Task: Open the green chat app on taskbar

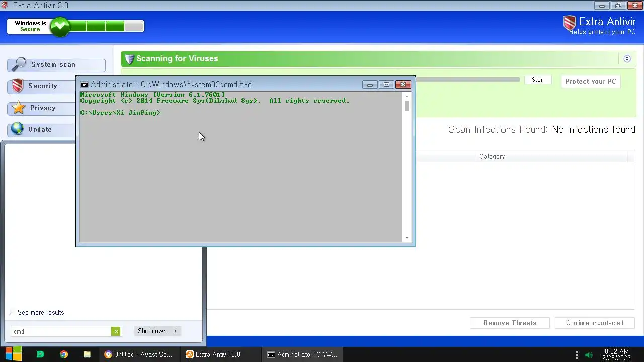Action: 41,354
